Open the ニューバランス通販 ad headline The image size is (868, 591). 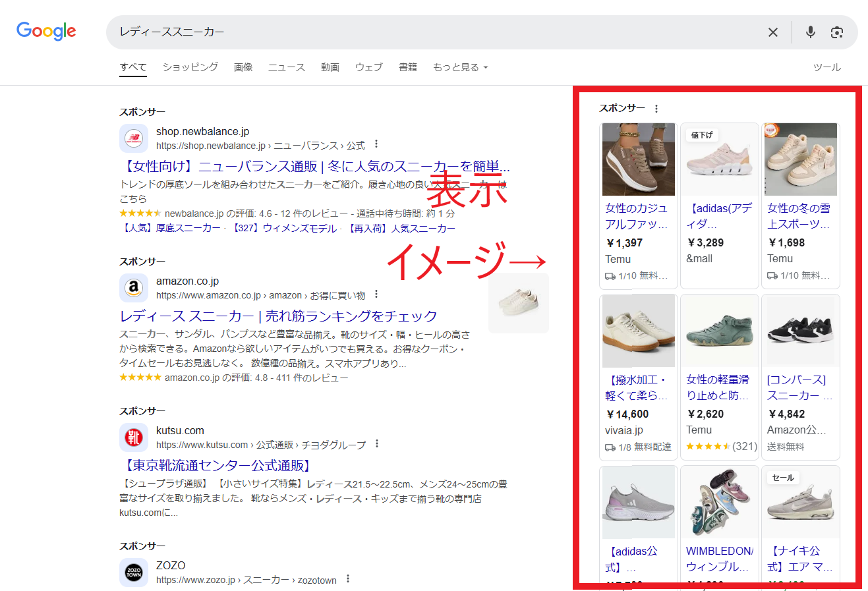[315, 166]
